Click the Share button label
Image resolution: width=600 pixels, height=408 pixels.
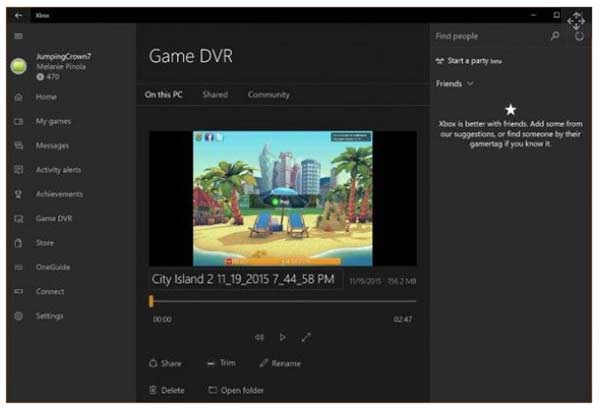click(x=171, y=364)
